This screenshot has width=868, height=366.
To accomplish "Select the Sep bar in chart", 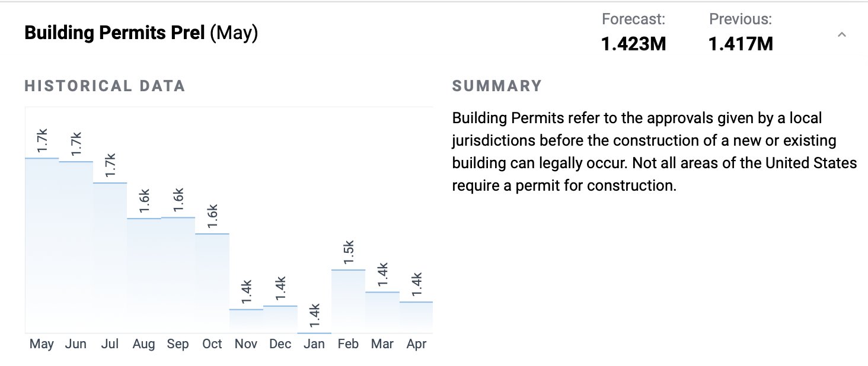I will click(x=178, y=275).
